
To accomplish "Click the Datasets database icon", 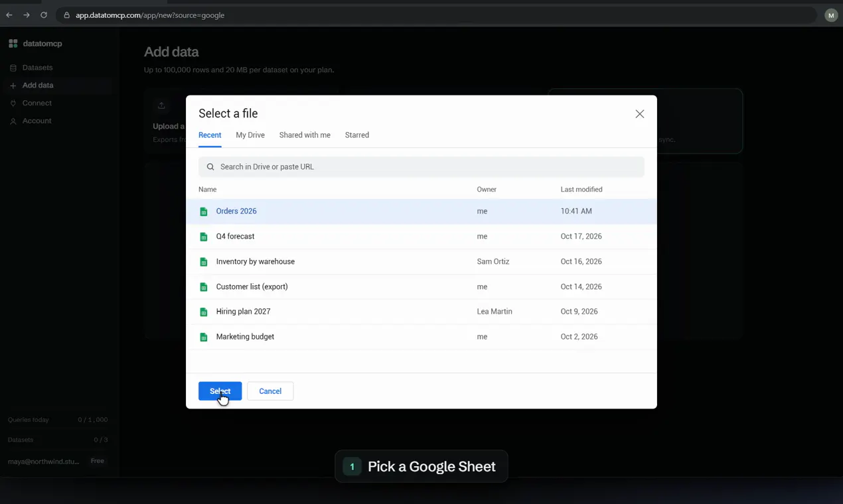I will [13, 68].
